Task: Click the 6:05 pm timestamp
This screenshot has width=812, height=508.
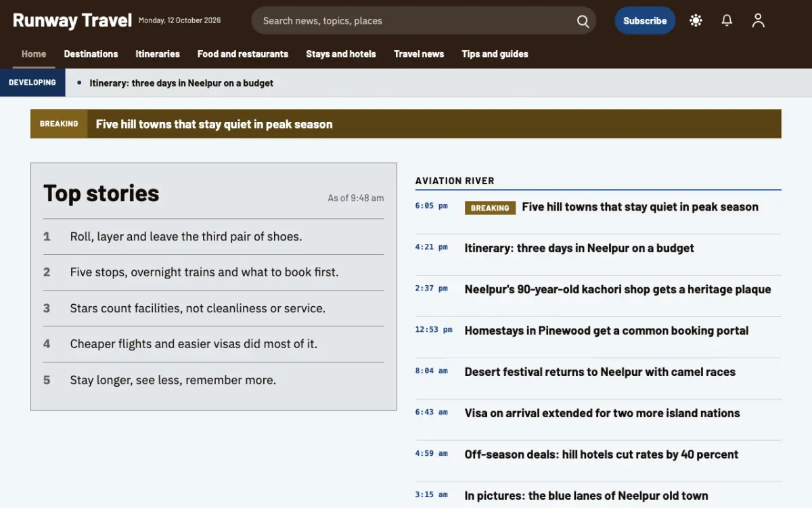Action: click(x=432, y=206)
